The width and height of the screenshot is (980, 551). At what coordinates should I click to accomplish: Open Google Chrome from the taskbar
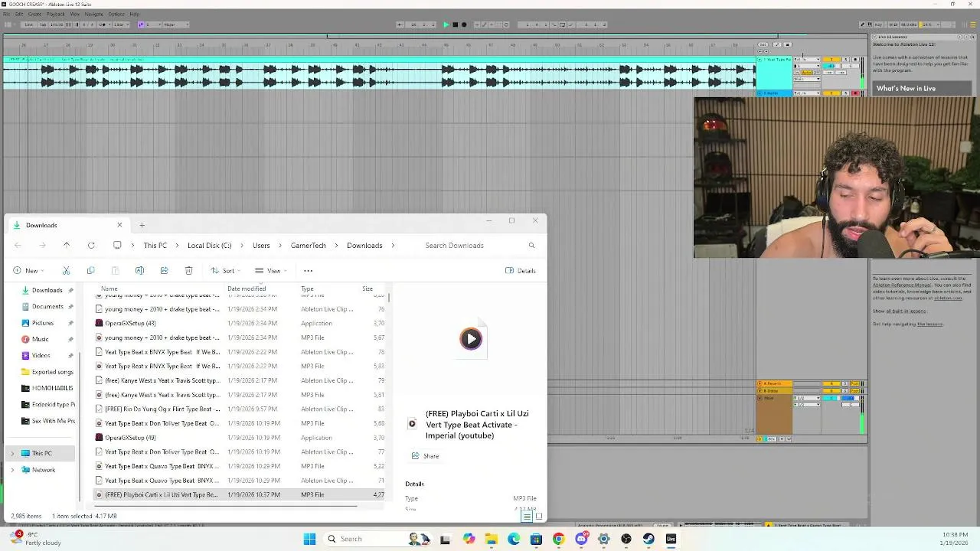click(558, 539)
